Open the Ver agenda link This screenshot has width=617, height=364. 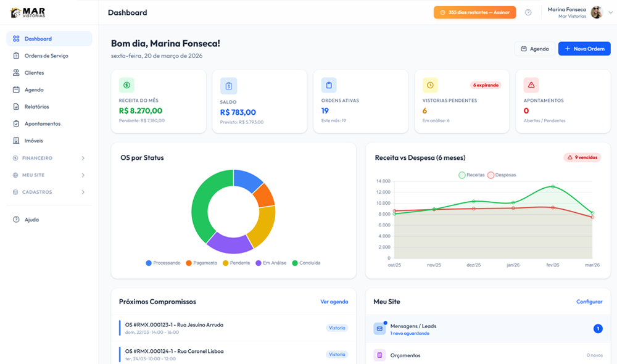(x=334, y=302)
